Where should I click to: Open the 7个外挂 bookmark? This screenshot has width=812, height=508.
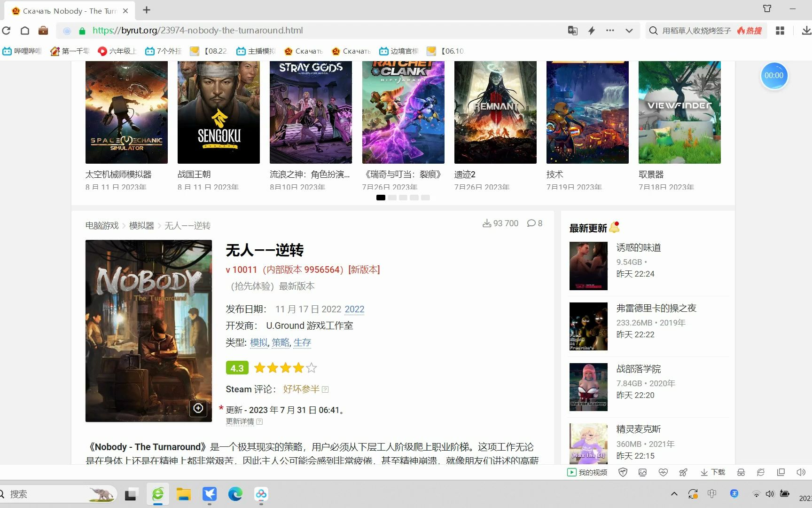point(163,51)
